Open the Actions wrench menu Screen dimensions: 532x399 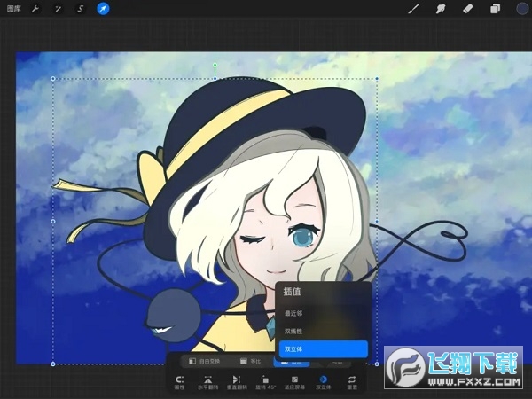pos(35,9)
